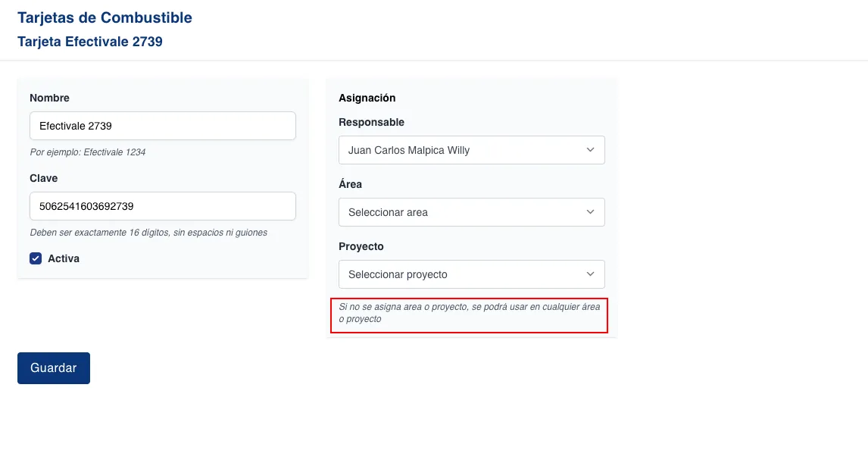868x469 pixels.
Task: Focus the Nombre input with Efectivale 2739
Action: [162, 126]
